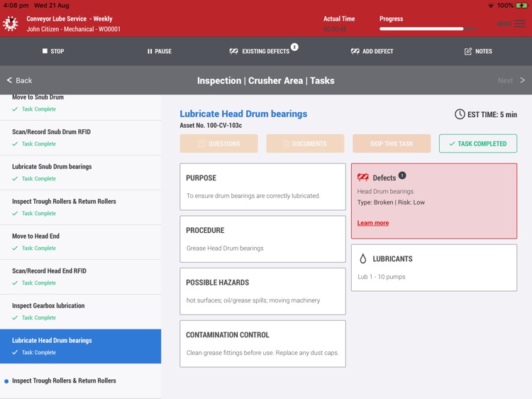Add a new defect
This screenshot has height=399, width=532.
372,51
